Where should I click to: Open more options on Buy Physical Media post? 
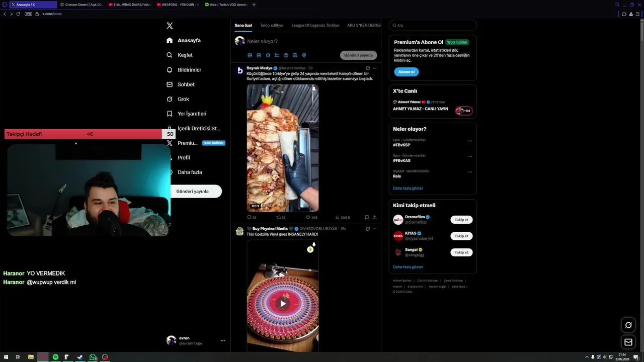(374, 229)
